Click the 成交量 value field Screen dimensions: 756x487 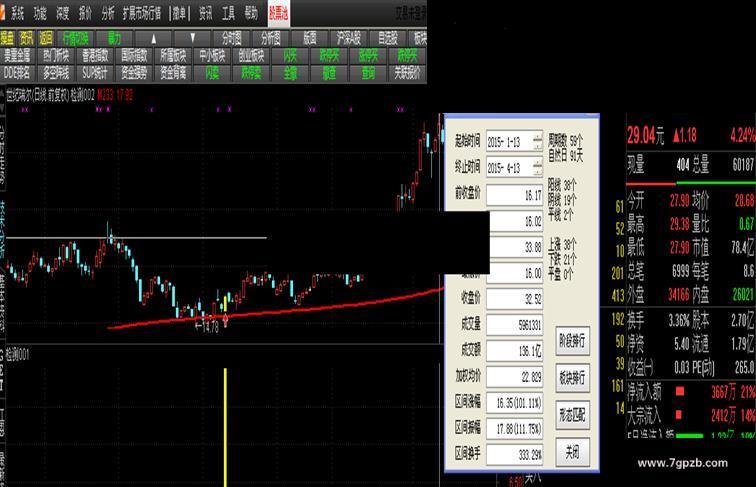pos(514,325)
